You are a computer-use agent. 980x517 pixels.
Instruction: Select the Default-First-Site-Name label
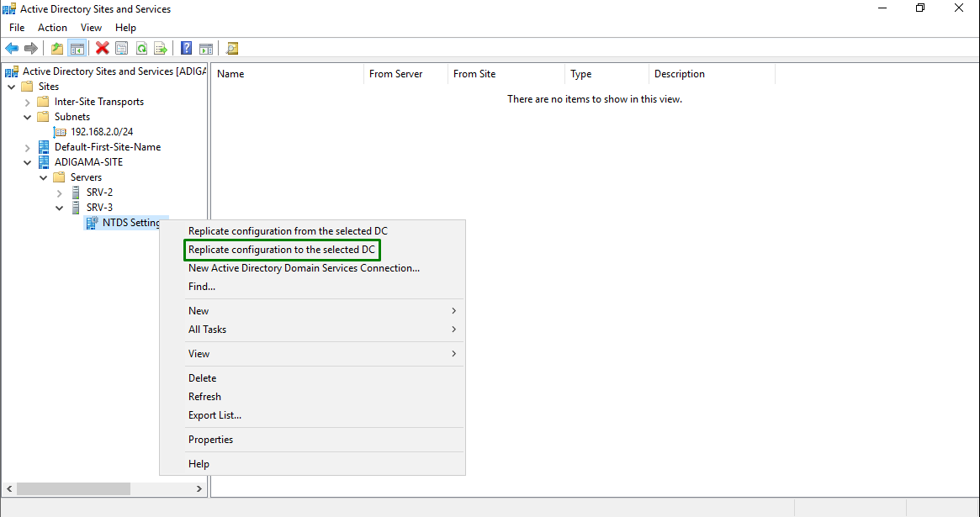pos(108,147)
